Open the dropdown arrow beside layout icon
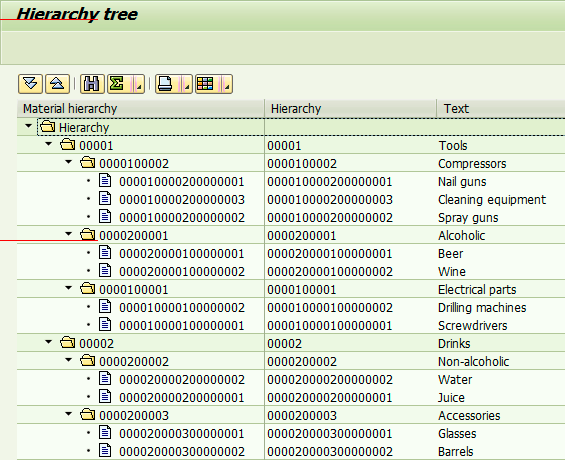Image resolution: width=565 pixels, height=460 pixels. (227, 84)
